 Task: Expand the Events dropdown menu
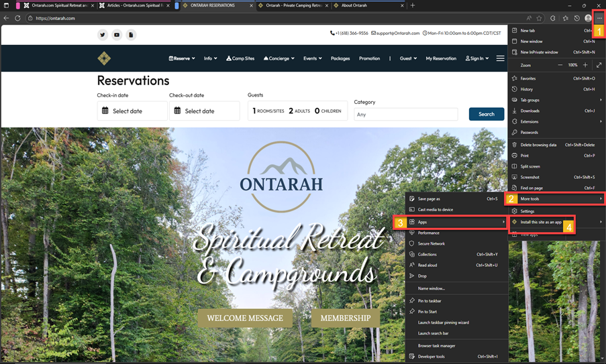tap(312, 58)
